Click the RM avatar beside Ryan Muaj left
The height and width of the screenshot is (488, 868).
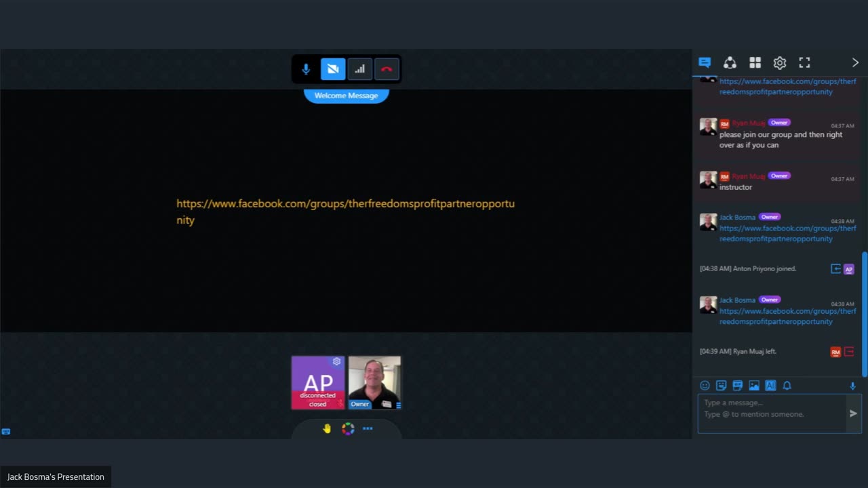click(x=835, y=352)
